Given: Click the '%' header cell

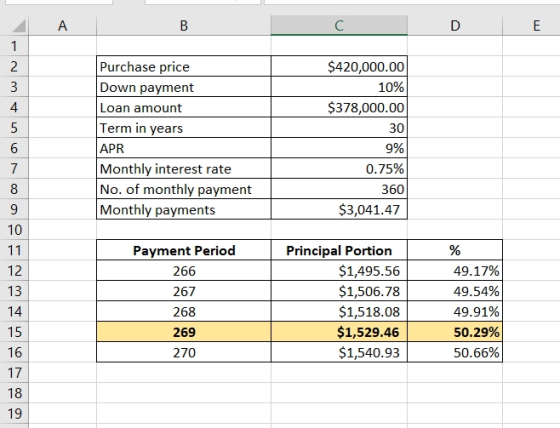Looking at the screenshot, I should click(455, 250).
